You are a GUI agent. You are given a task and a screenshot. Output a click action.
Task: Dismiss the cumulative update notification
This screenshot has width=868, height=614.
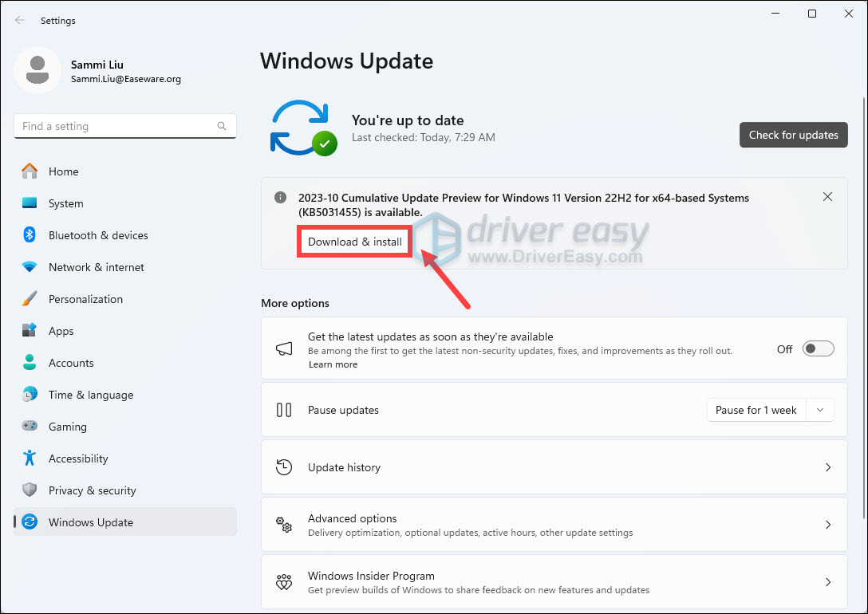827,197
